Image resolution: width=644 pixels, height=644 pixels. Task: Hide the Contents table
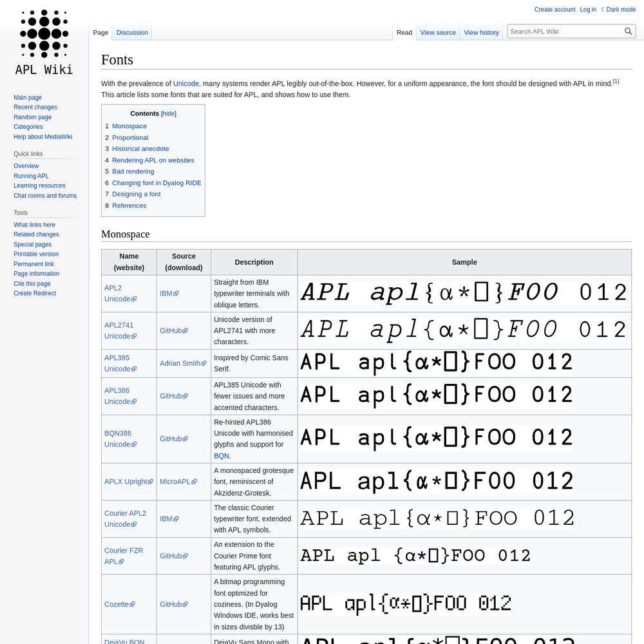(168, 114)
